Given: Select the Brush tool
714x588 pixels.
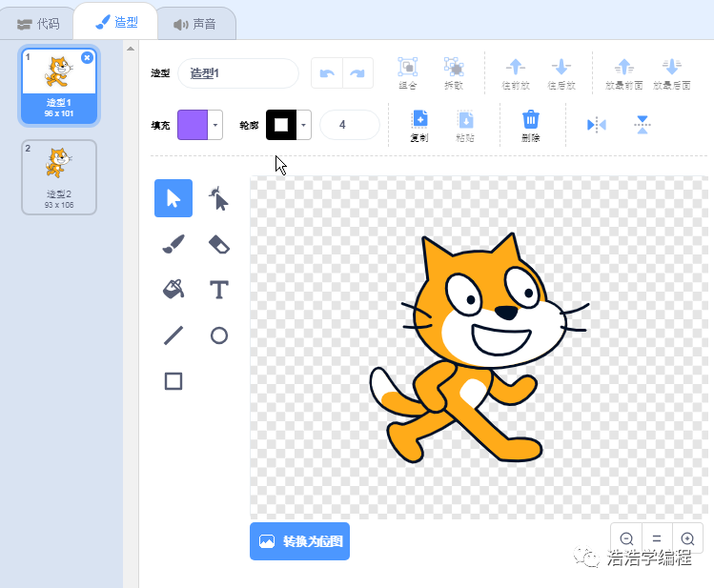Looking at the screenshot, I should [173, 244].
